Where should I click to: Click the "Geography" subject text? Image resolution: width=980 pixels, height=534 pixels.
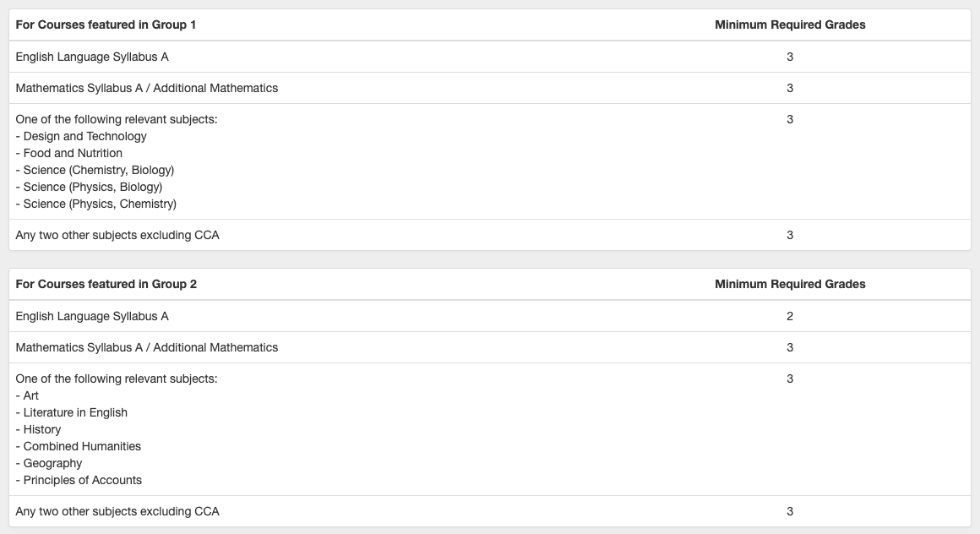pyautogui.click(x=52, y=463)
